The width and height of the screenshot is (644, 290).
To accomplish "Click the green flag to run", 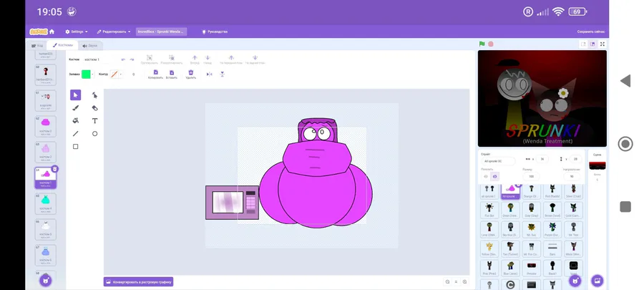I will [x=482, y=44].
